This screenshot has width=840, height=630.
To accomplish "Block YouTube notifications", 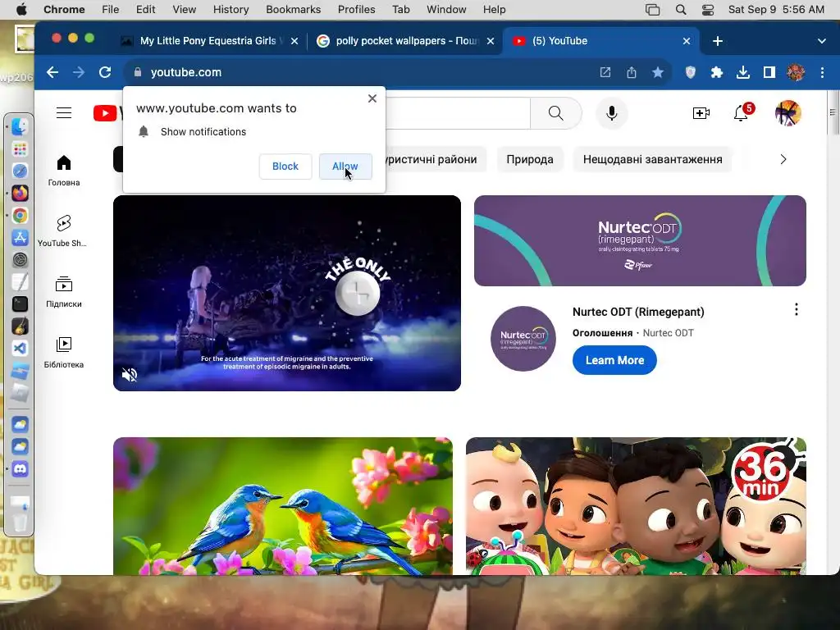I will coord(285,167).
